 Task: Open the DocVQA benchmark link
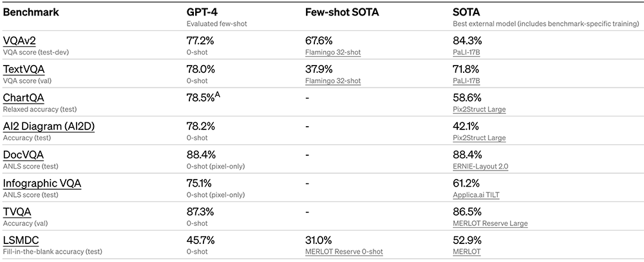tap(24, 154)
